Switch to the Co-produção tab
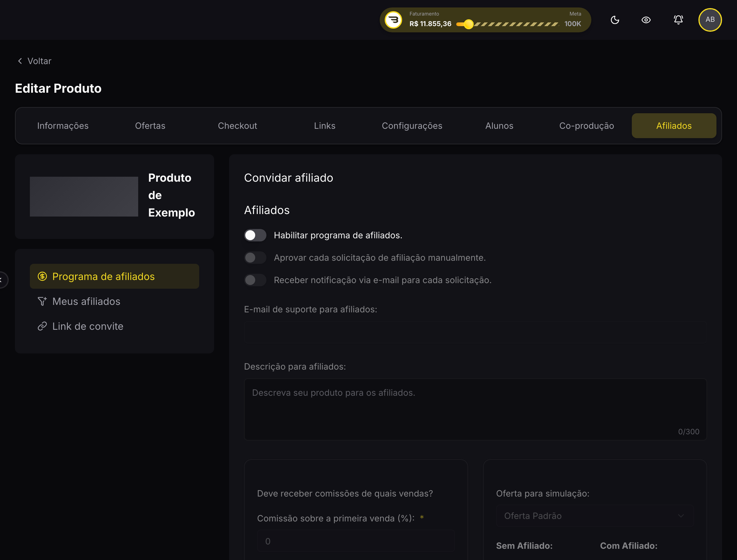The image size is (737, 560). coord(587,126)
